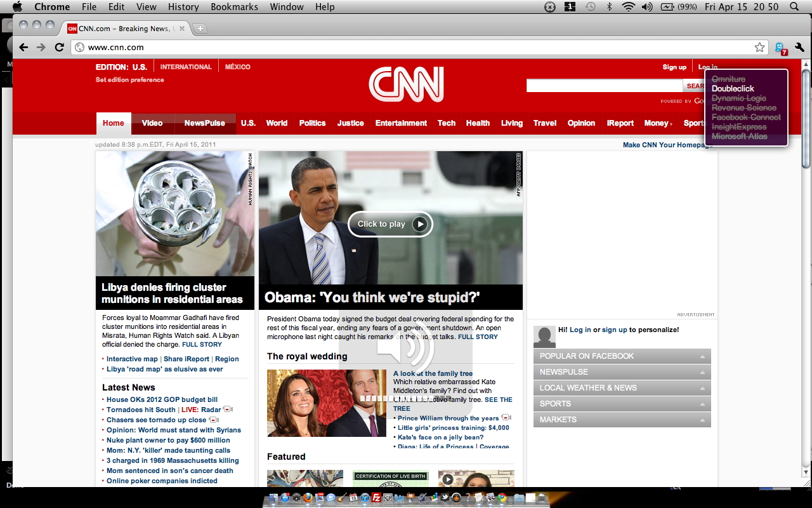Viewport: 812px width, 508px height.
Task: Click the royal wedding couple photo
Action: point(327,403)
